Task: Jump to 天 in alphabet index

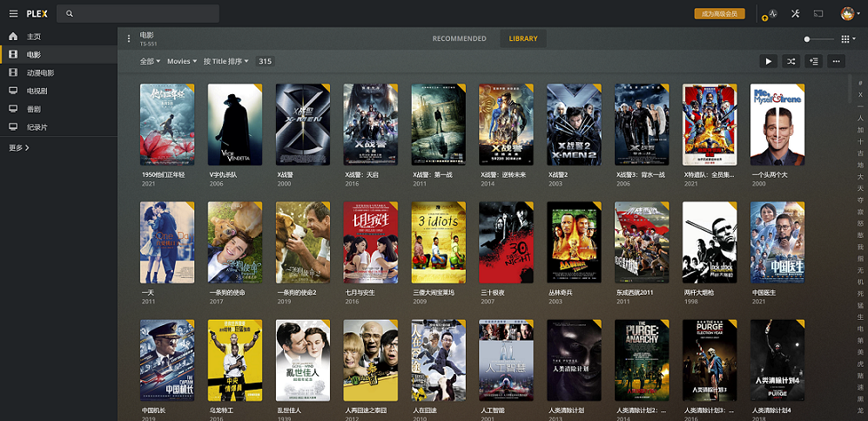Action: (x=860, y=188)
